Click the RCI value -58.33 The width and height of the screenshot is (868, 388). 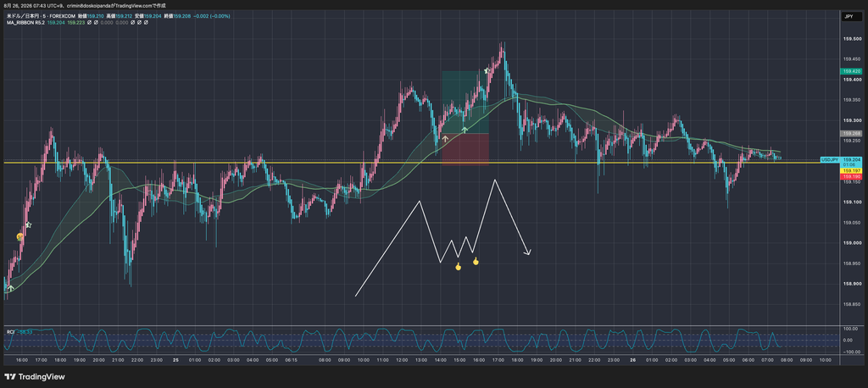(x=25, y=331)
